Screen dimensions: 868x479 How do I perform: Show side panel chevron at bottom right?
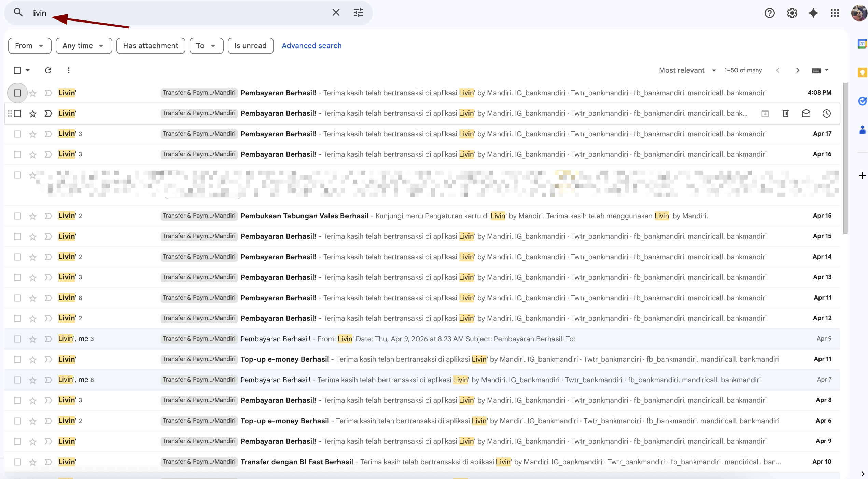tap(863, 474)
